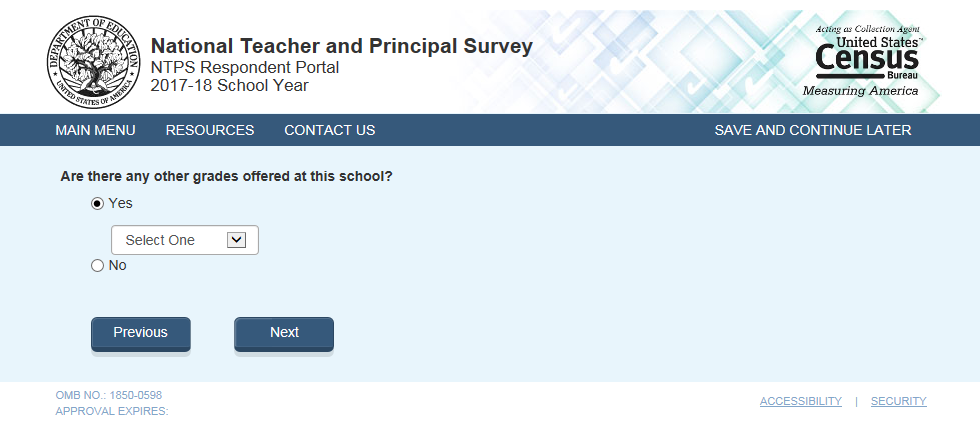Click the arrow on the Select One box

(x=236, y=240)
